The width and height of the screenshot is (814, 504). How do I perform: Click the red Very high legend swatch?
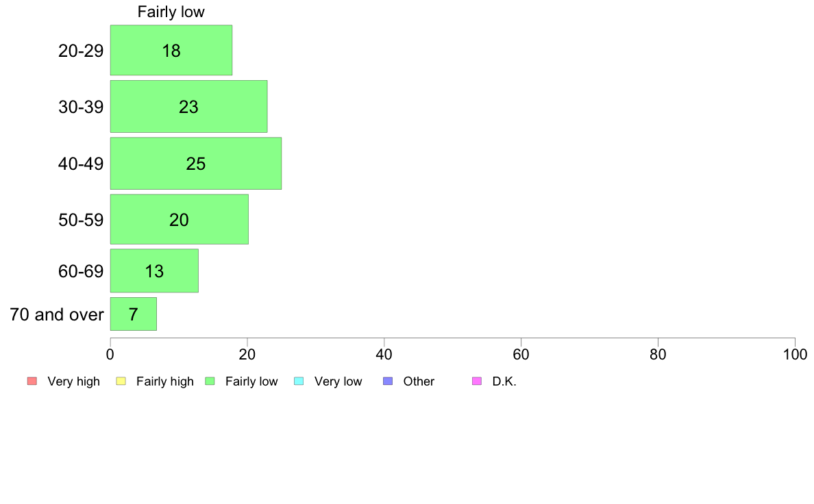click(32, 381)
